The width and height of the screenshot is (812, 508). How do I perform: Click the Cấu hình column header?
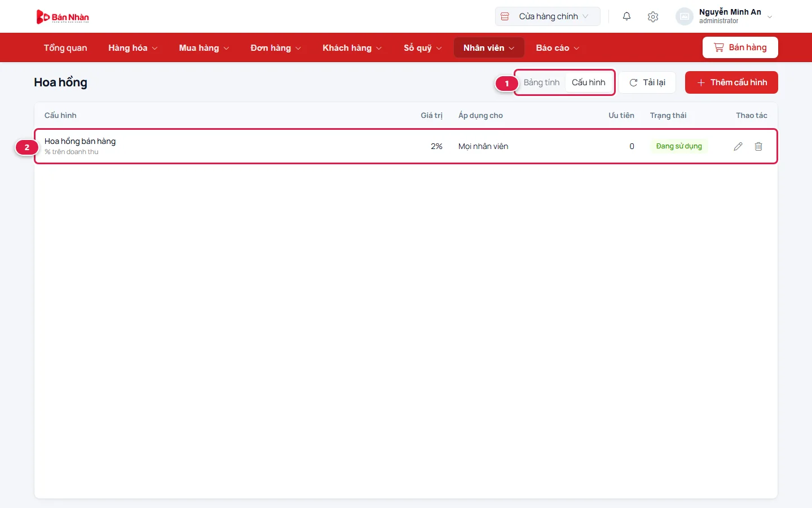pos(60,115)
